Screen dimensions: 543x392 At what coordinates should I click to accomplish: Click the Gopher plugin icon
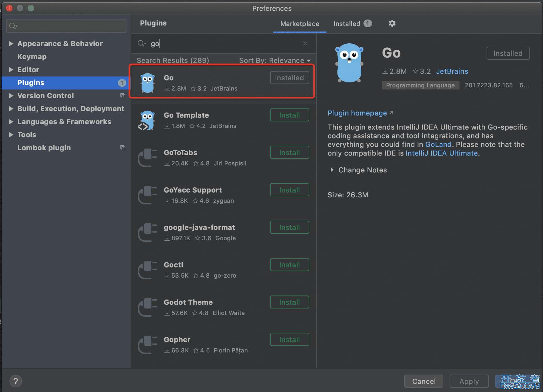coord(147,345)
